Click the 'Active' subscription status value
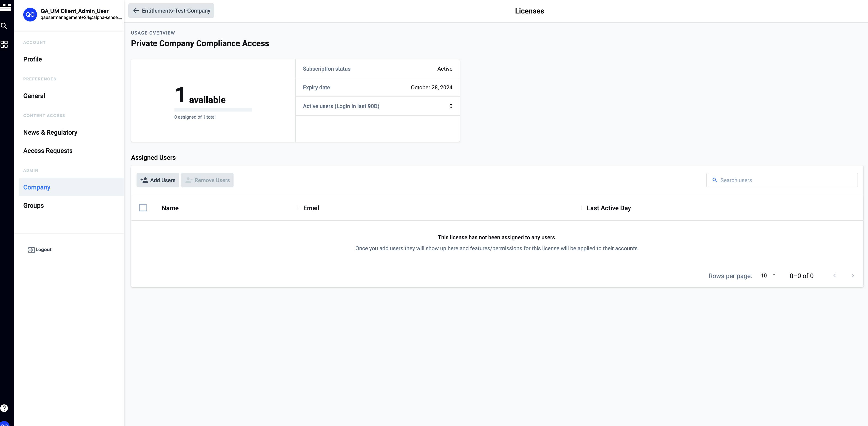The image size is (868, 426). (445, 69)
